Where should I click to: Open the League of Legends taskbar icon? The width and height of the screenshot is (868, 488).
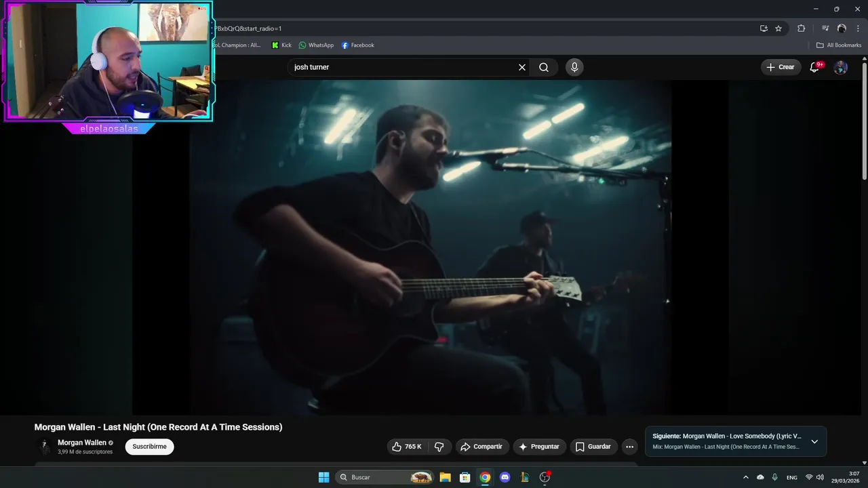524,477
